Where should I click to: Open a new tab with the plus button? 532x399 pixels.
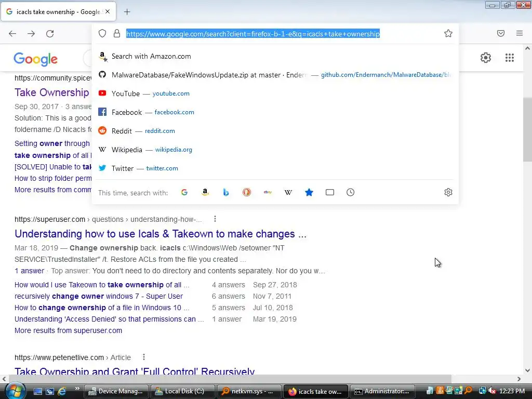(127, 12)
